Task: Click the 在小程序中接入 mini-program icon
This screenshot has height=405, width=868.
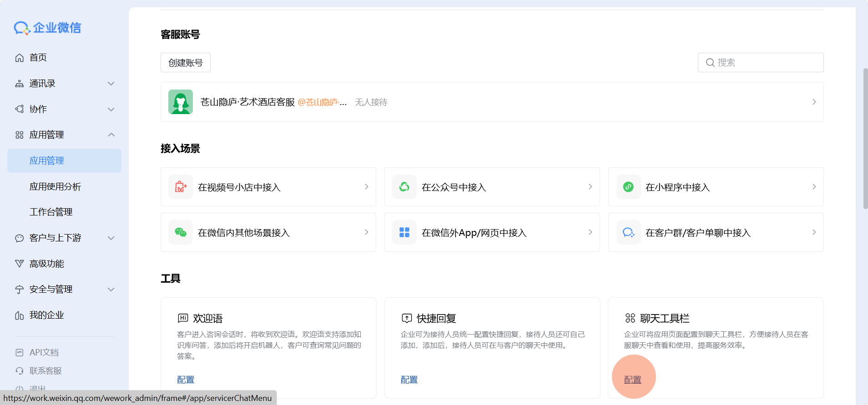Action: 628,187
